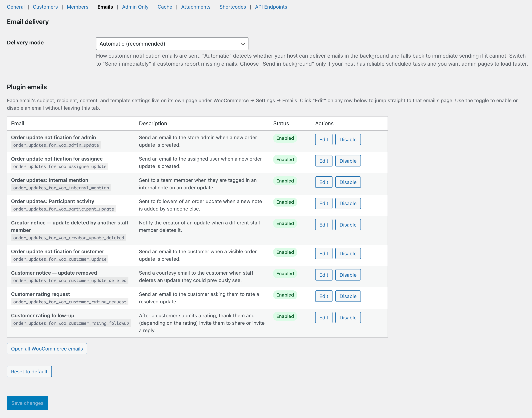Disable the Customer rating follow-up email
The width and height of the screenshot is (532, 418).
348,318
